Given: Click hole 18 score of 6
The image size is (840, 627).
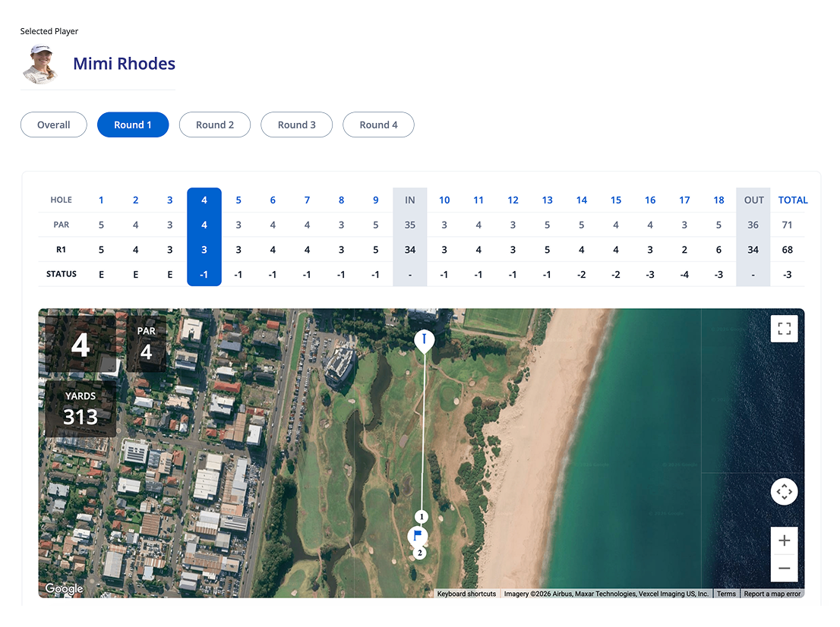Looking at the screenshot, I should click(x=718, y=250).
